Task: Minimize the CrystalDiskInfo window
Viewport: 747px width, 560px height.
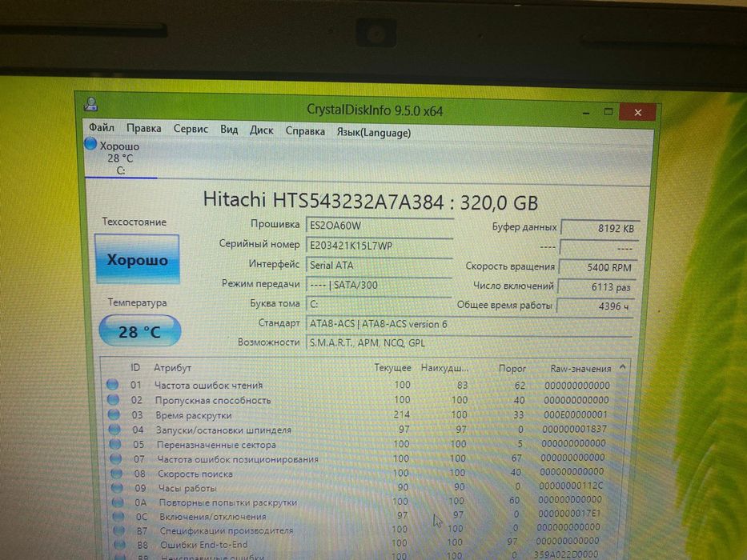Action: [x=586, y=112]
